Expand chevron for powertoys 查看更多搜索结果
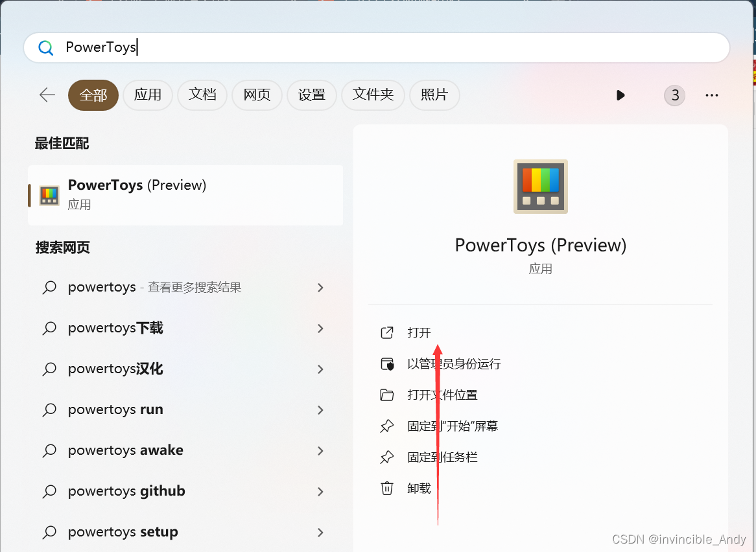This screenshot has height=552, width=756. click(321, 288)
